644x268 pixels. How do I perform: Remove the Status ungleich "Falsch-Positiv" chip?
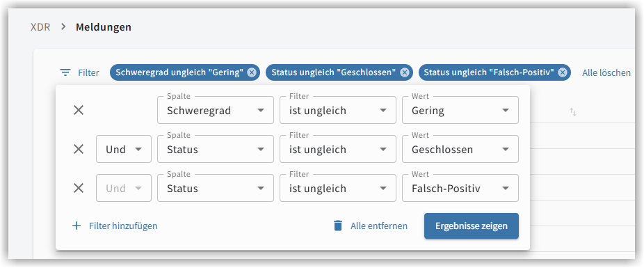click(562, 73)
